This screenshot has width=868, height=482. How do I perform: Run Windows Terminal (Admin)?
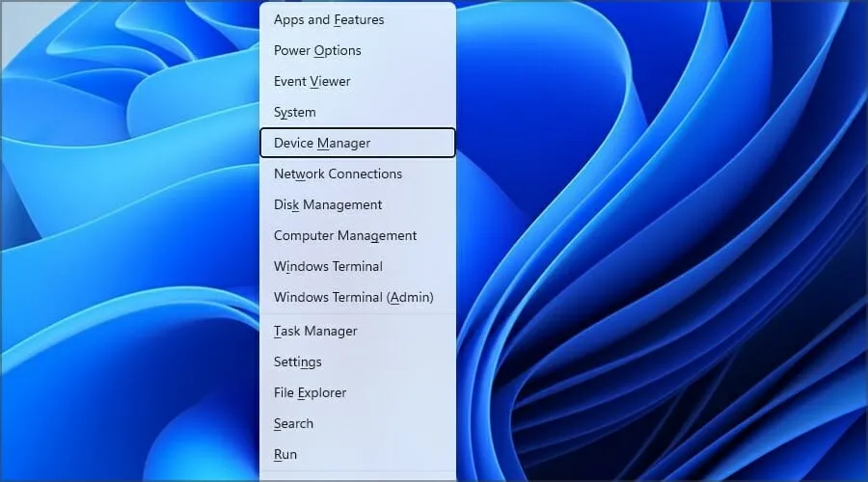click(353, 298)
